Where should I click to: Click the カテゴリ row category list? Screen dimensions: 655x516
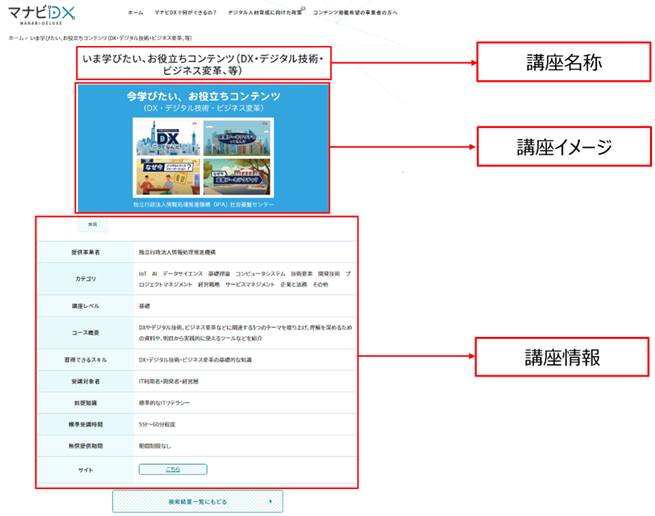pos(244,278)
